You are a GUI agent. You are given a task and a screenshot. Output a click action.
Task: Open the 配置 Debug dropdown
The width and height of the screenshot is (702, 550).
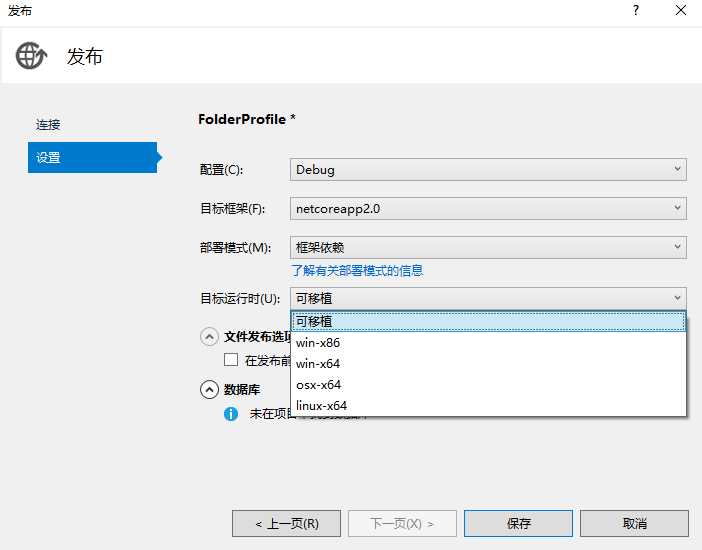[x=488, y=169]
